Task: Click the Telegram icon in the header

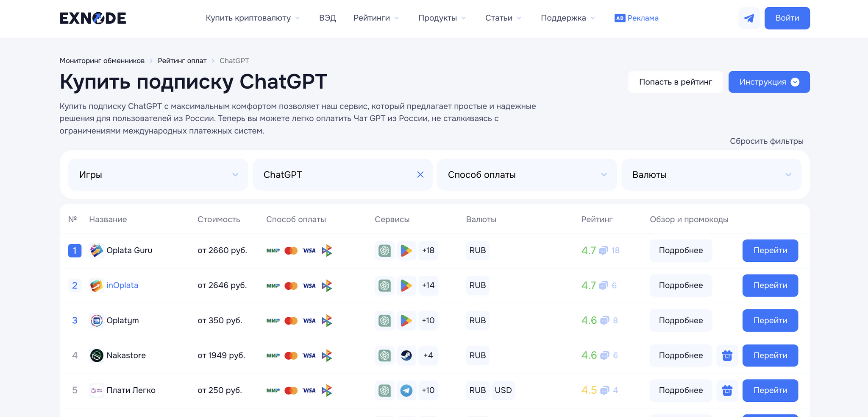Action: tap(749, 18)
